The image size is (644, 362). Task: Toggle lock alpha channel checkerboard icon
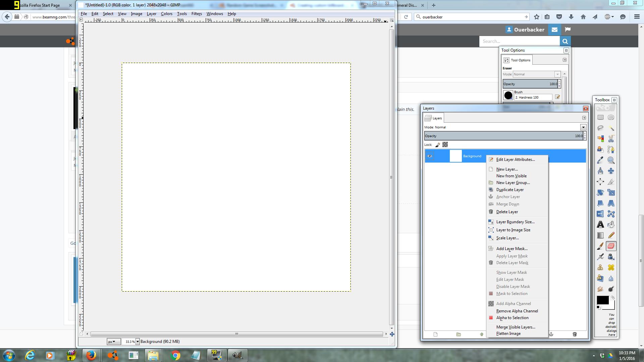tap(445, 144)
